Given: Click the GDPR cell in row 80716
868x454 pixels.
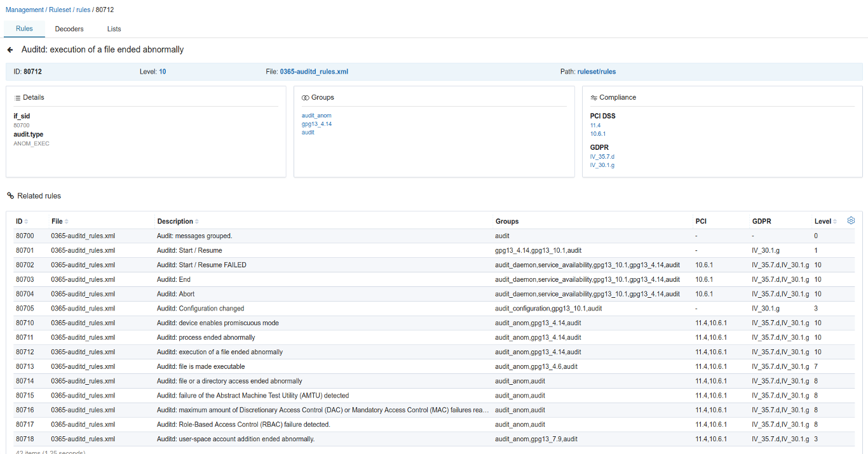Looking at the screenshot, I should (780, 410).
